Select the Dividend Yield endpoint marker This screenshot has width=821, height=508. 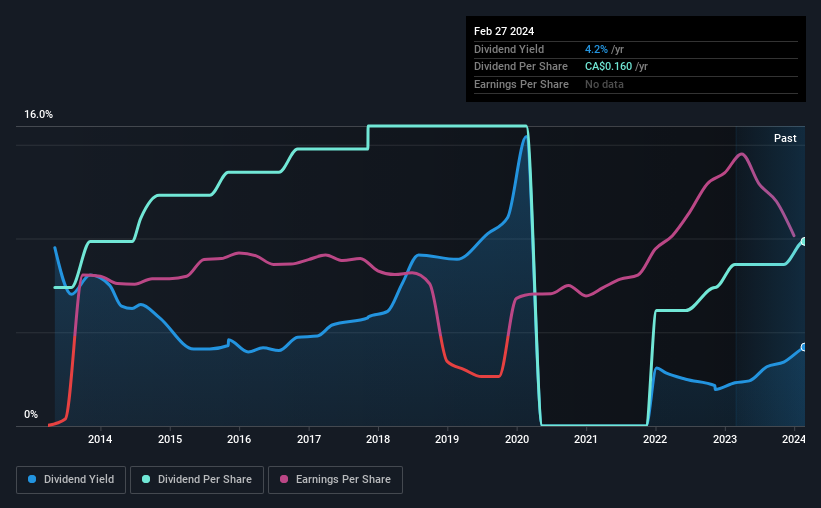point(804,347)
